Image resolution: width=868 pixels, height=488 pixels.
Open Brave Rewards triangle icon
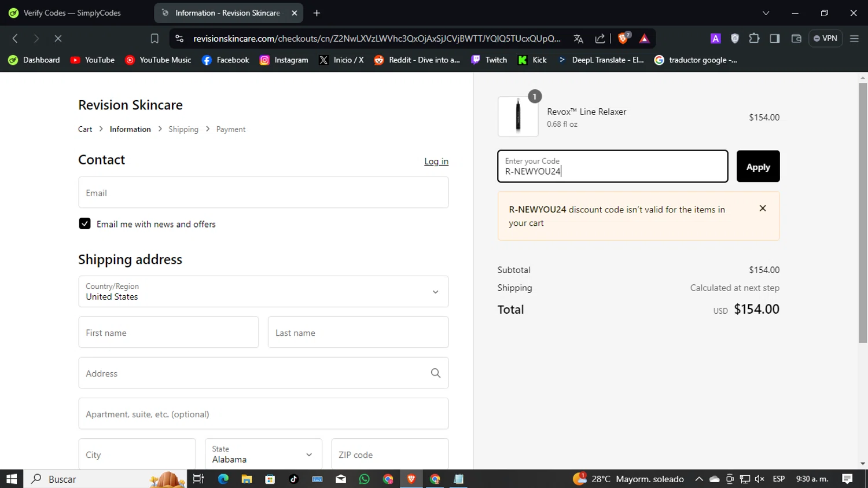click(x=644, y=39)
